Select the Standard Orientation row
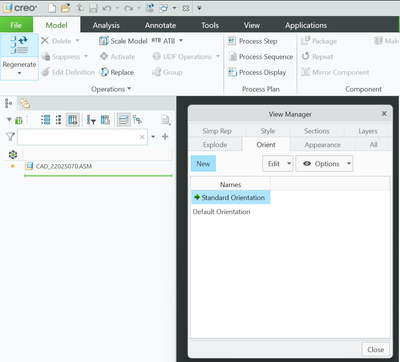400x362 pixels. pyautogui.click(x=230, y=197)
